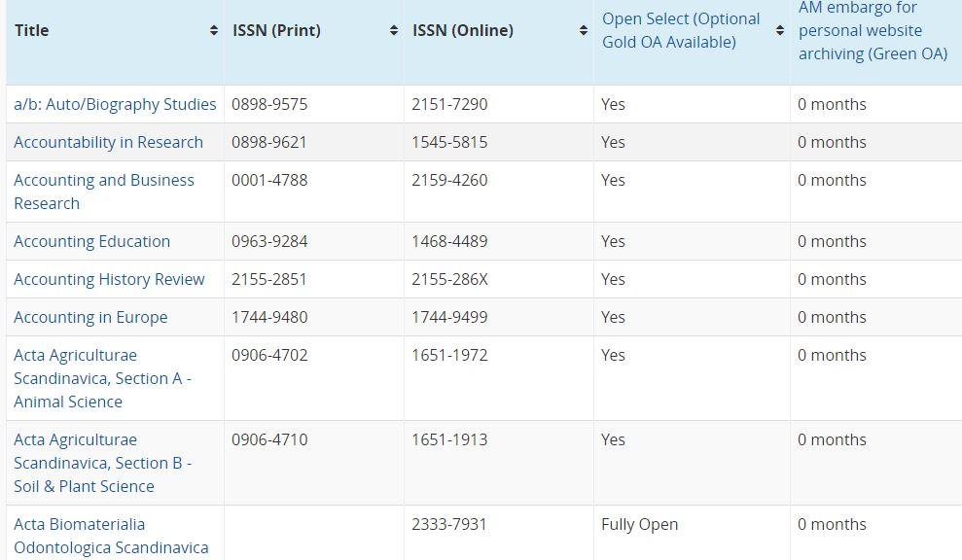Viewport: 962px width, 560px height.
Task: Select online ISSN 2155-286X
Action: (x=449, y=280)
